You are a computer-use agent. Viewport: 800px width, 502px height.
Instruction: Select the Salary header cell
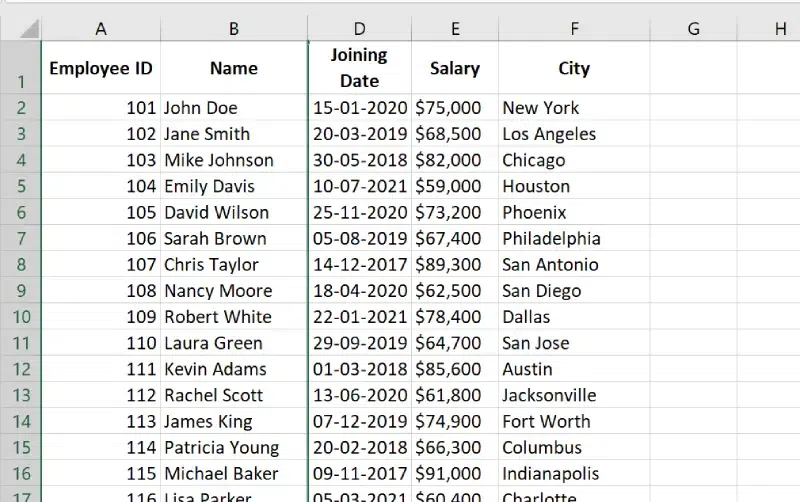pyautogui.click(x=455, y=69)
